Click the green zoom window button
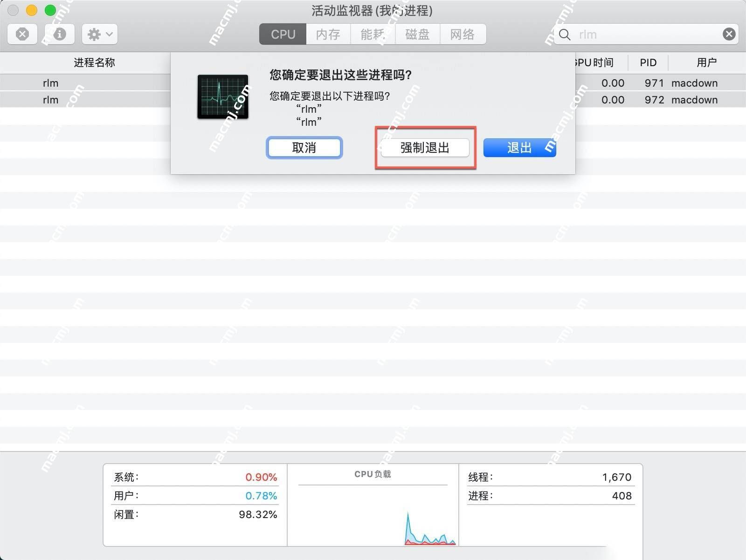This screenshot has height=560, width=746. (50, 10)
